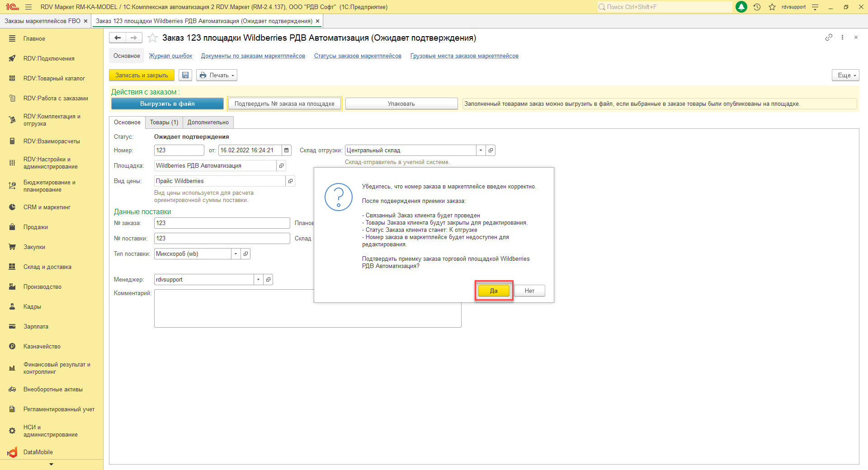Open the Продажи sidebar section
The image size is (868, 470).
[x=52, y=227]
